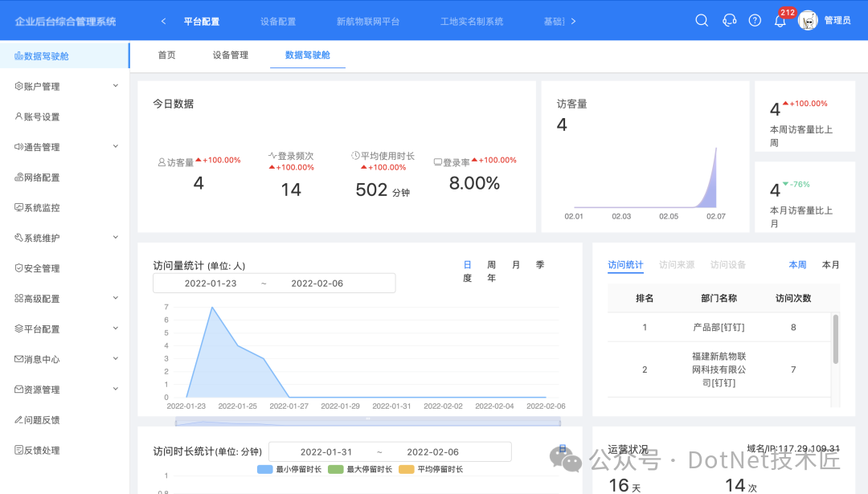Open help via the question mark icon
Viewport: 868px width, 494px height.
[x=755, y=20]
